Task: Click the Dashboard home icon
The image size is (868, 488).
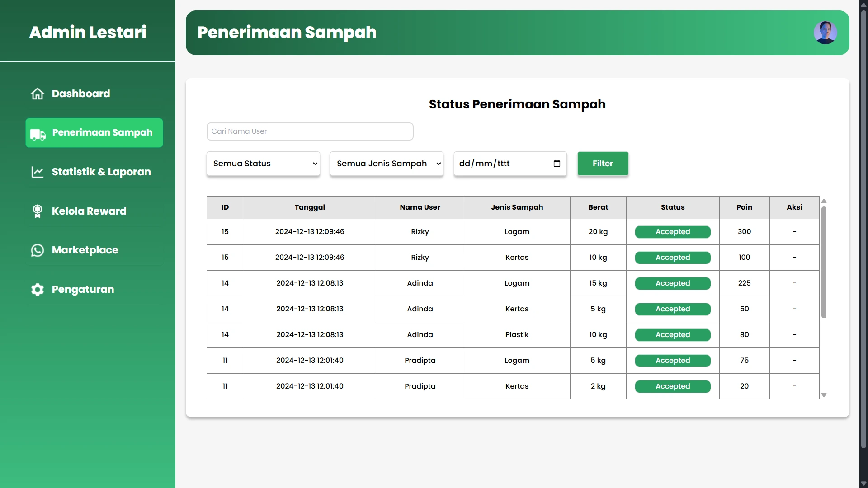Action: click(x=38, y=94)
